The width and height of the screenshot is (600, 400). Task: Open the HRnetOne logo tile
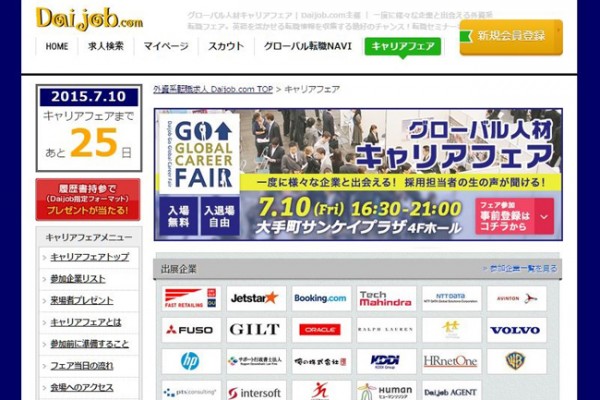(x=452, y=361)
